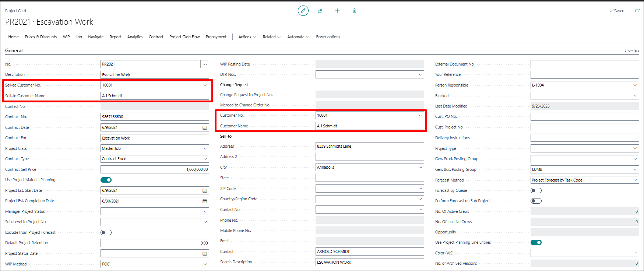644x271 pixels.
Task: Click the ellipsis button beside No. field
Action: click(x=205, y=64)
